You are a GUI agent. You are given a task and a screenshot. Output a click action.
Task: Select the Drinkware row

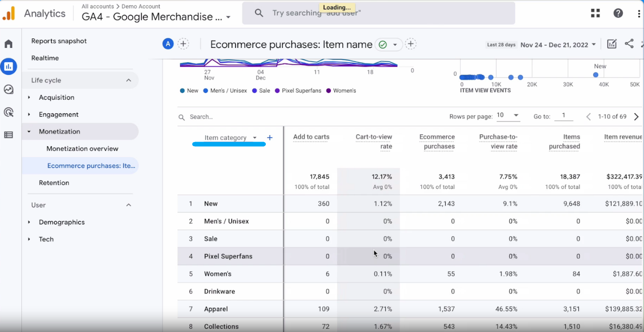410,292
